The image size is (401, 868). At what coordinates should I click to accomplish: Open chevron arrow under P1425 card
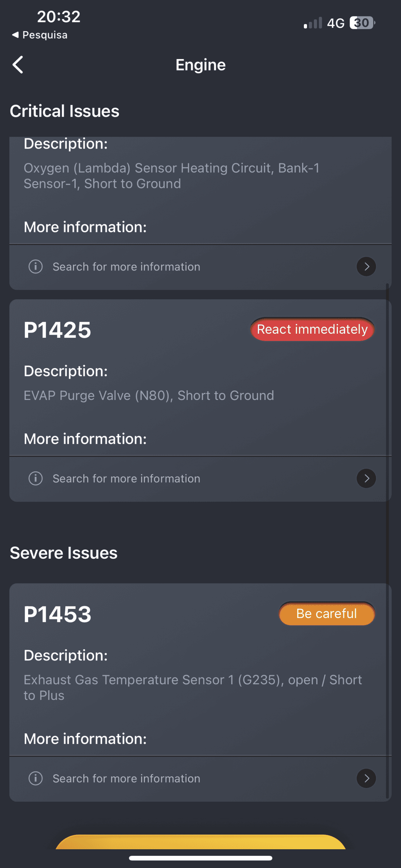[x=366, y=478]
